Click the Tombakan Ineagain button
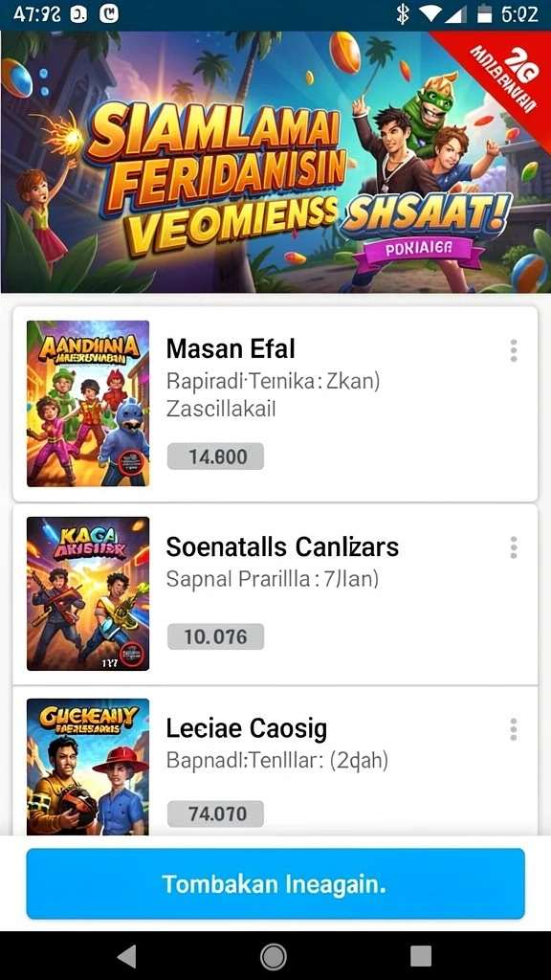The image size is (551, 980). pyautogui.click(x=275, y=883)
